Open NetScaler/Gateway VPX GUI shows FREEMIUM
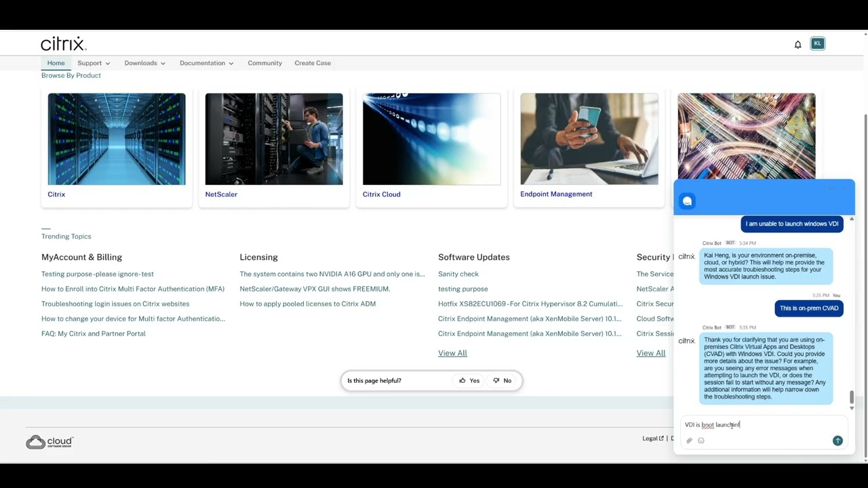This screenshot has height=488, width=868. click(315, 289)
